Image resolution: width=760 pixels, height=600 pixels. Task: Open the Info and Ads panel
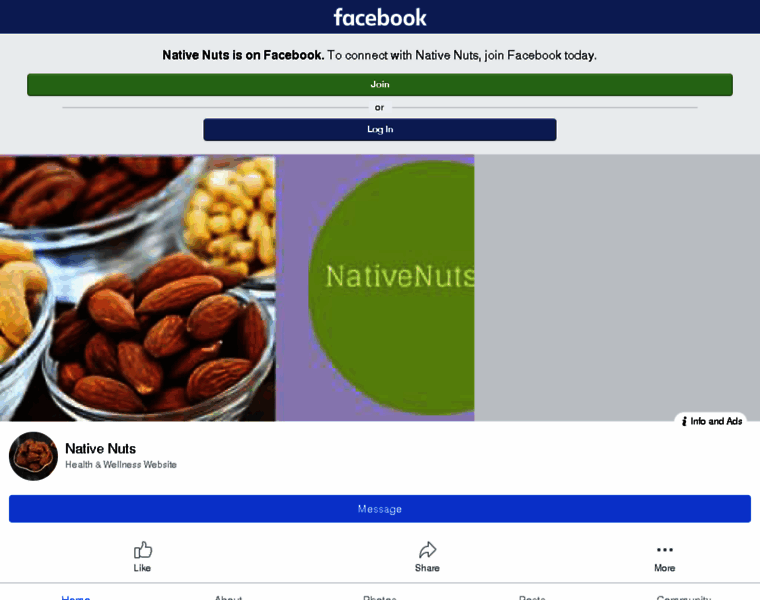[x=711, y=421]
